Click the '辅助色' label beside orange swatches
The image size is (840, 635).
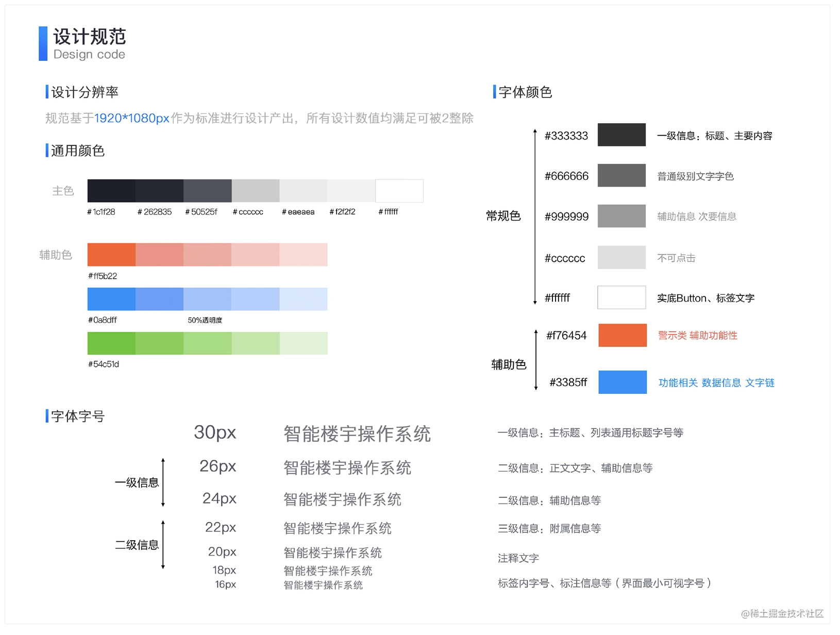click(56, 255)
